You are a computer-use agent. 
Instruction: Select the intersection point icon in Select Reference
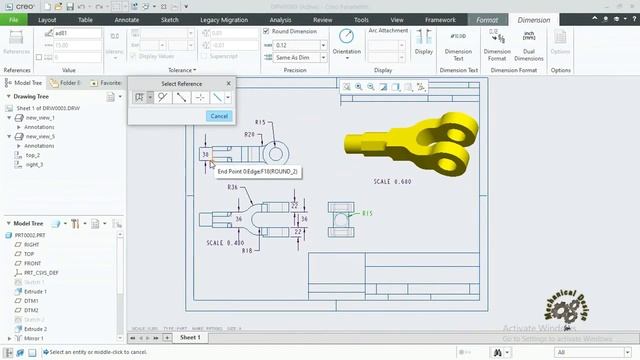tap(200, 97)
